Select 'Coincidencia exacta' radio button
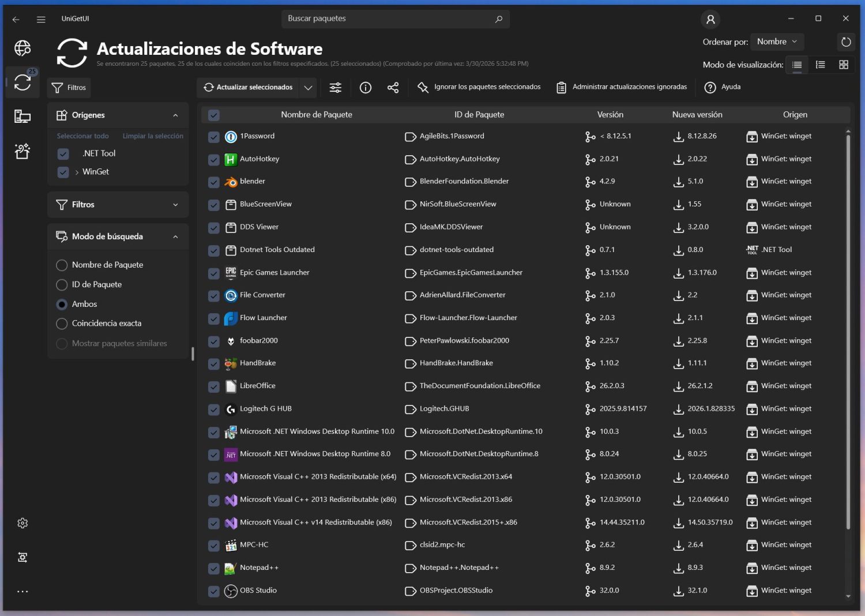865x616 pixels. (x=62, y=324)
